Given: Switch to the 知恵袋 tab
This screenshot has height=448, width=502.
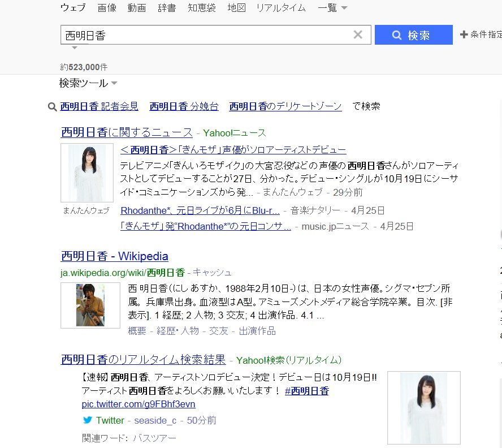Looking at the screenshot, I should click(202, 8).
